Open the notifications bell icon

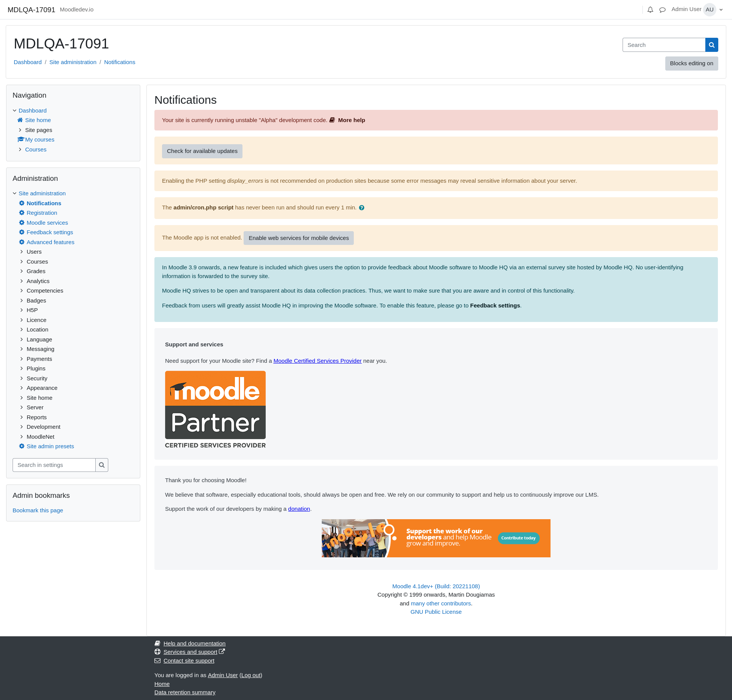tap(650, 10)
